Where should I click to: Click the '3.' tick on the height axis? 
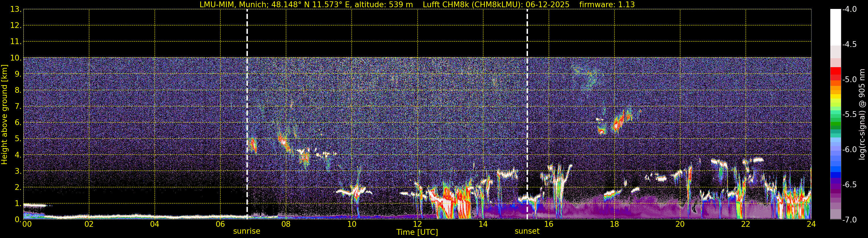pos(18,171)
